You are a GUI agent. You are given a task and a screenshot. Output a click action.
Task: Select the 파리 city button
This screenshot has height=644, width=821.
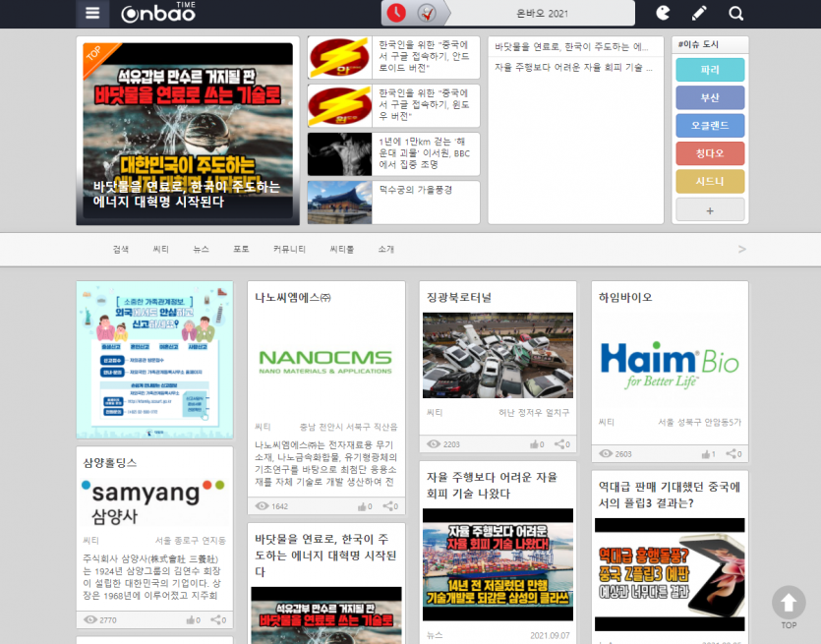coord(710,71)
